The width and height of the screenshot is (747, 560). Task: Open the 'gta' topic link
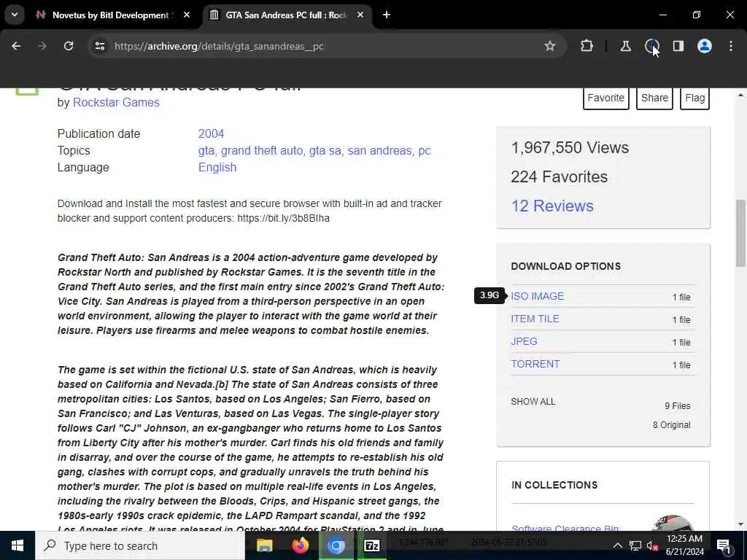(206, 151)
